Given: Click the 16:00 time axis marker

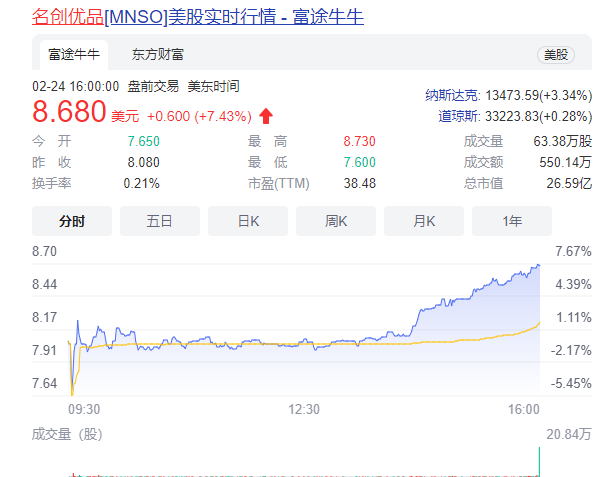Looking at the screenshot, I should pos(524,409).
